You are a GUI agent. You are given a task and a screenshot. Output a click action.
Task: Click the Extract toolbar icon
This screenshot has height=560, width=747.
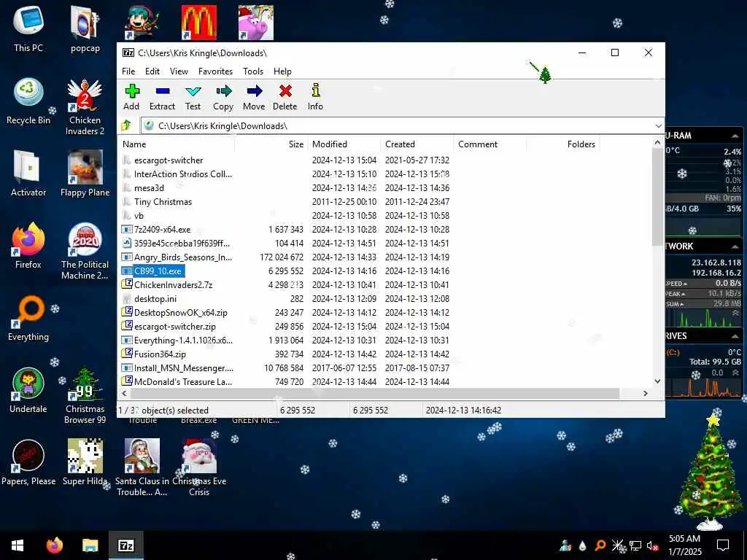(162, 97)
